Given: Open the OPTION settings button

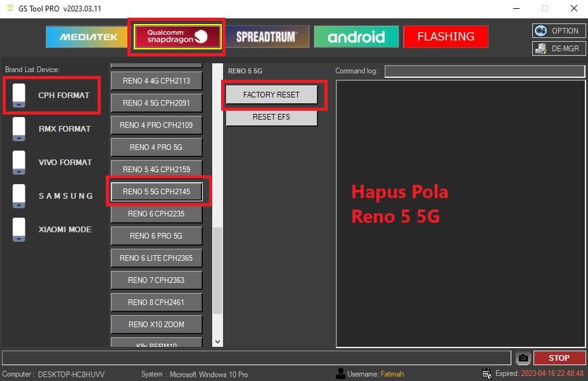Looking at the screenshot, I should point(559,31).
